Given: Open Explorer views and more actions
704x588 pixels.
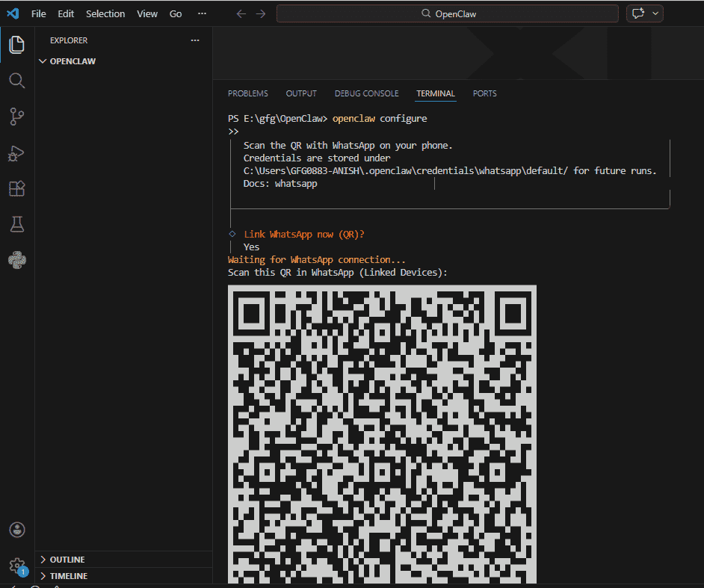Looking at the screenshot, I should tap(195, 40).
